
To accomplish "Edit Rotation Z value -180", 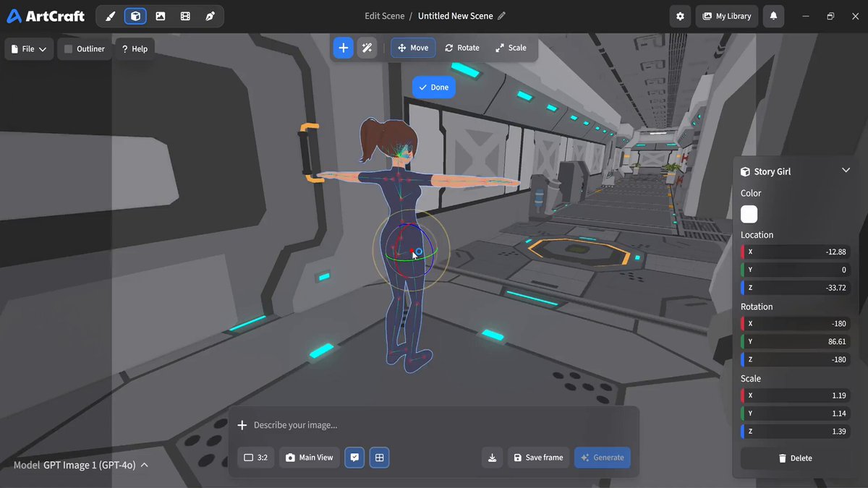I will tap(796, 359).
